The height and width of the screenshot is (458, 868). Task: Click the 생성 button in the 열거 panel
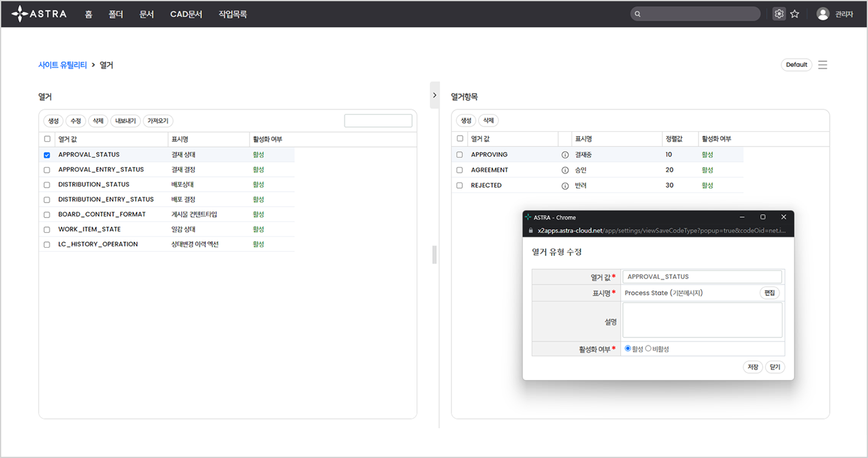pos(53,121)
